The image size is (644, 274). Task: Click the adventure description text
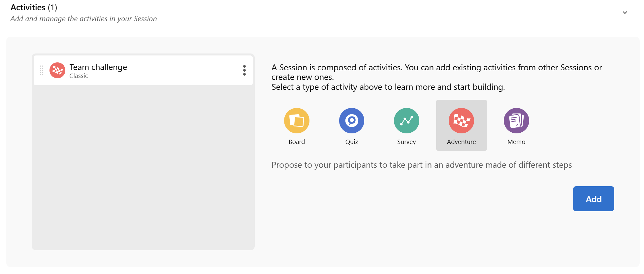coord(421,165)
